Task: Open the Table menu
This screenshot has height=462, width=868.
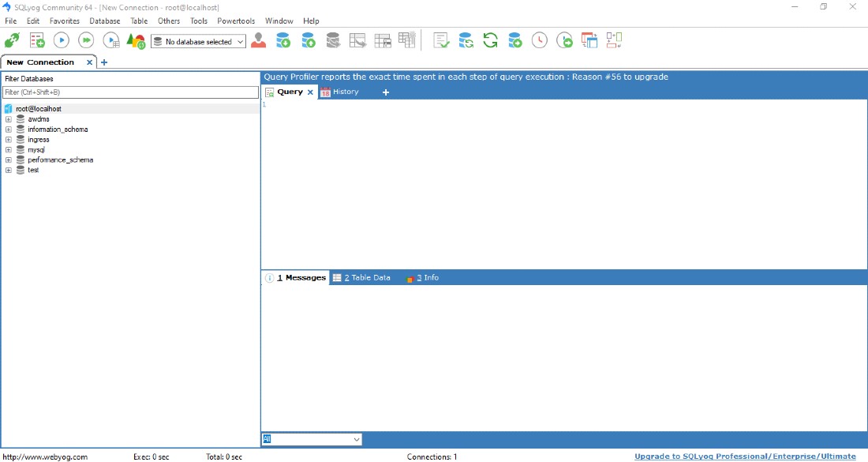Action: pos(139,21)
